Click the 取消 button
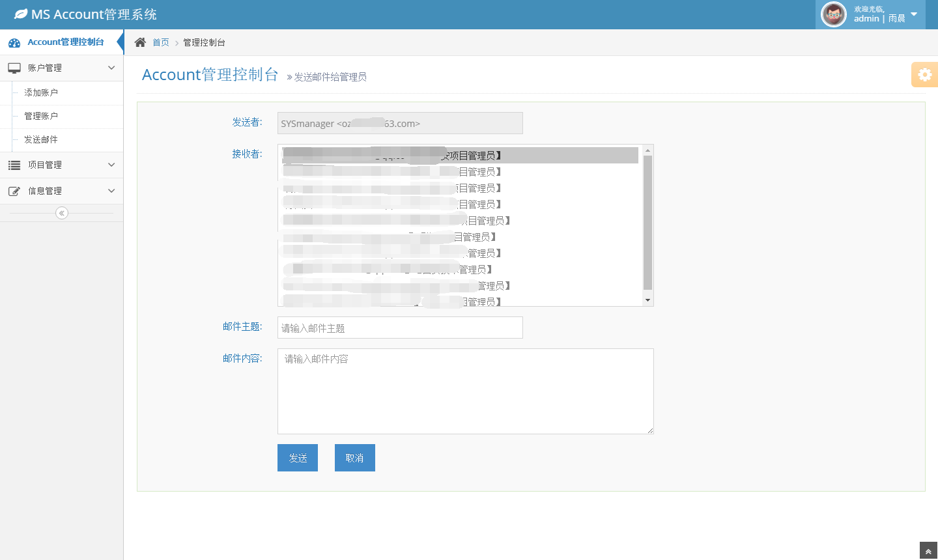Image resolution: width=938 pixels, height=560 pixels. [x=354, y=458]
